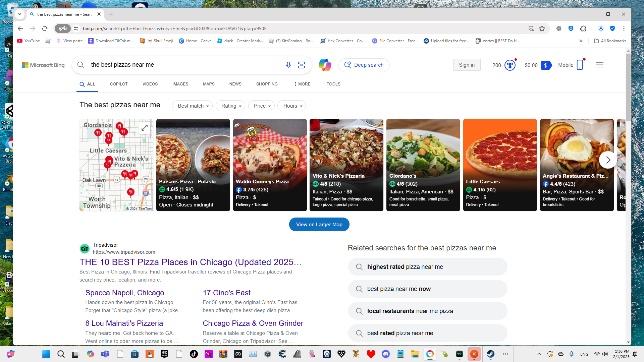Toggle the VPN indicator in address bar
Viewport: 644px width, 362px height.
[x=63, y=28]
